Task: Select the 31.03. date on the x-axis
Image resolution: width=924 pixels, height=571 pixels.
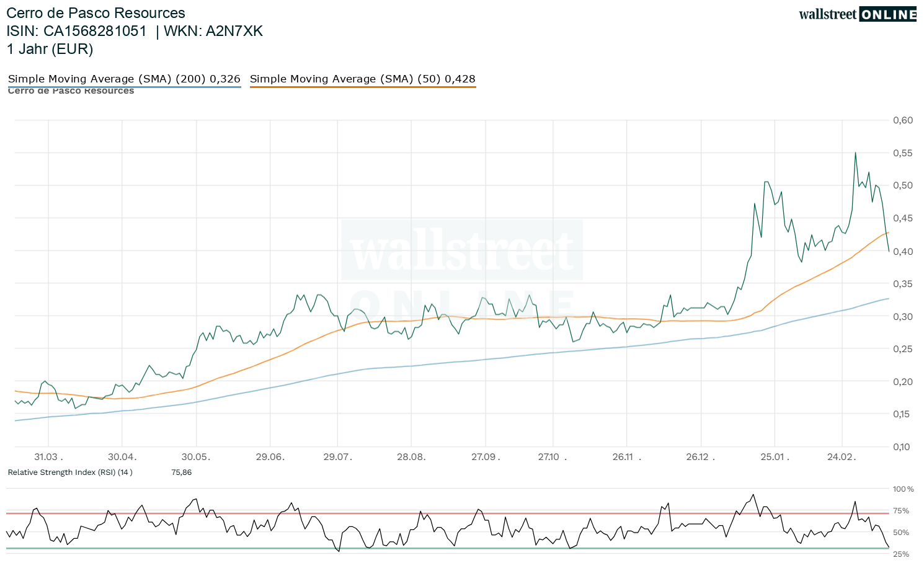Action: tap(48, 457)
